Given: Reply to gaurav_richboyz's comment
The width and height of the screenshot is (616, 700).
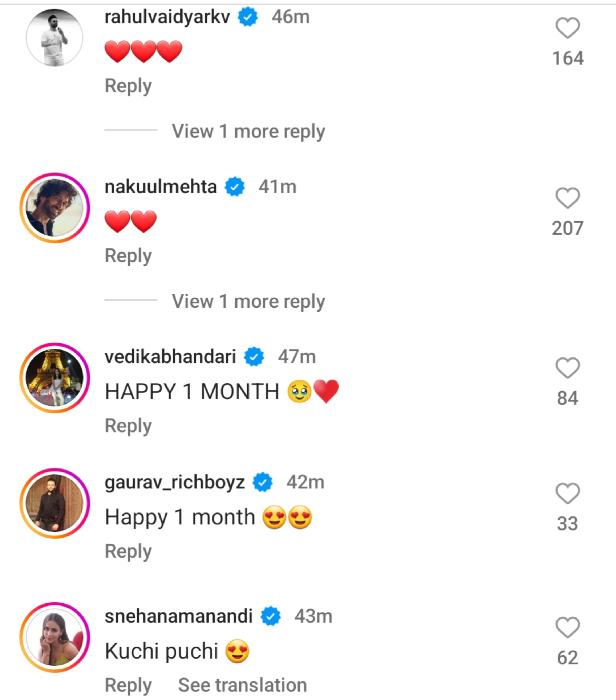Looking at the screenshot, I should [x=128, y=551].
